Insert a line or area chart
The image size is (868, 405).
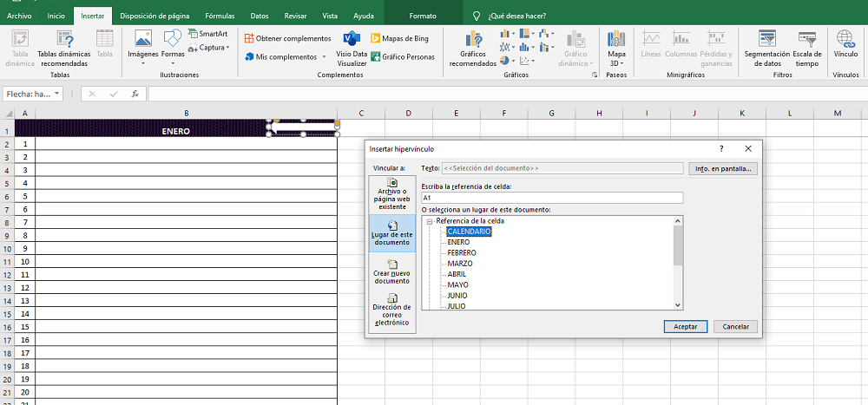click(507, 48)
